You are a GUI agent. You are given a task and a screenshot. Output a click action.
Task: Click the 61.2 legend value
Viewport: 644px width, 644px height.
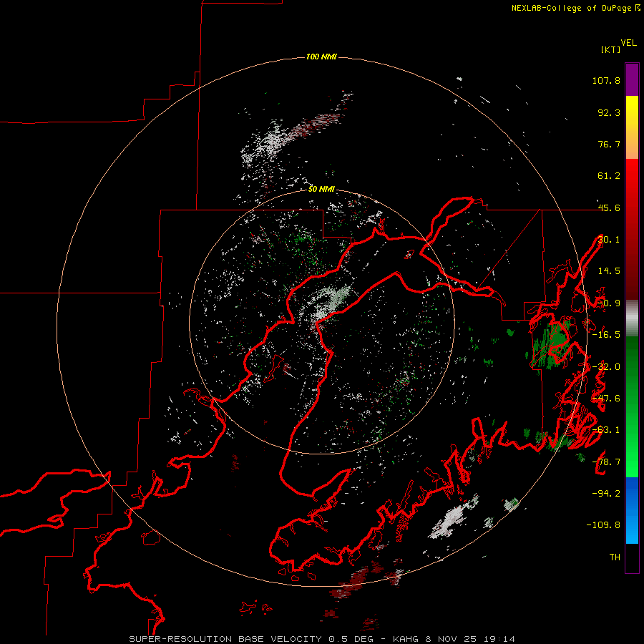(x=609, y=176)
